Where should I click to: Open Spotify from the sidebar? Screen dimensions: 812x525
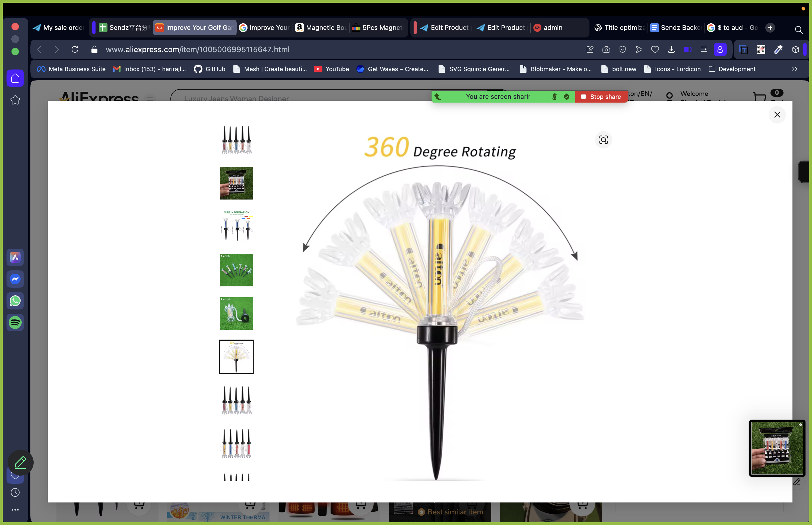[15, 322]
